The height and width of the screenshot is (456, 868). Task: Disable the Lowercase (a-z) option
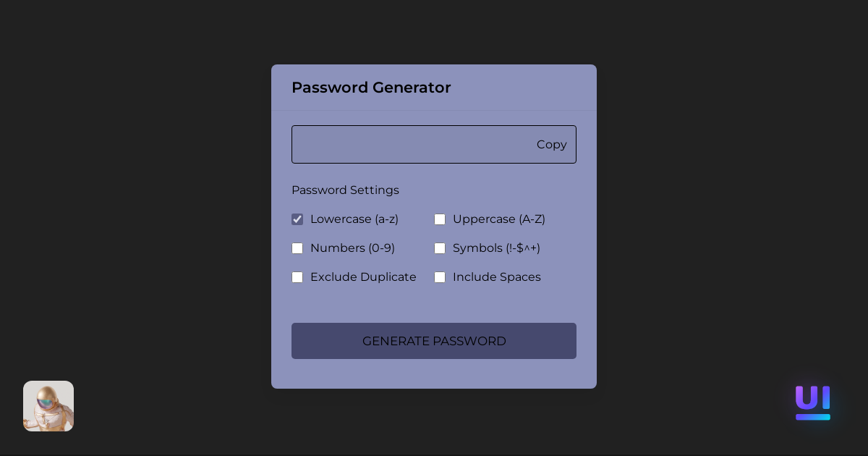click(x=297, y=219)
